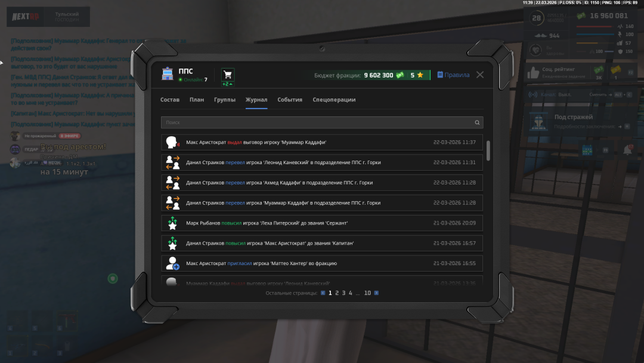Click the invite icon for Маттео Хантер entry
This screenshot has width=644, height=363.
tap(172, 263)
